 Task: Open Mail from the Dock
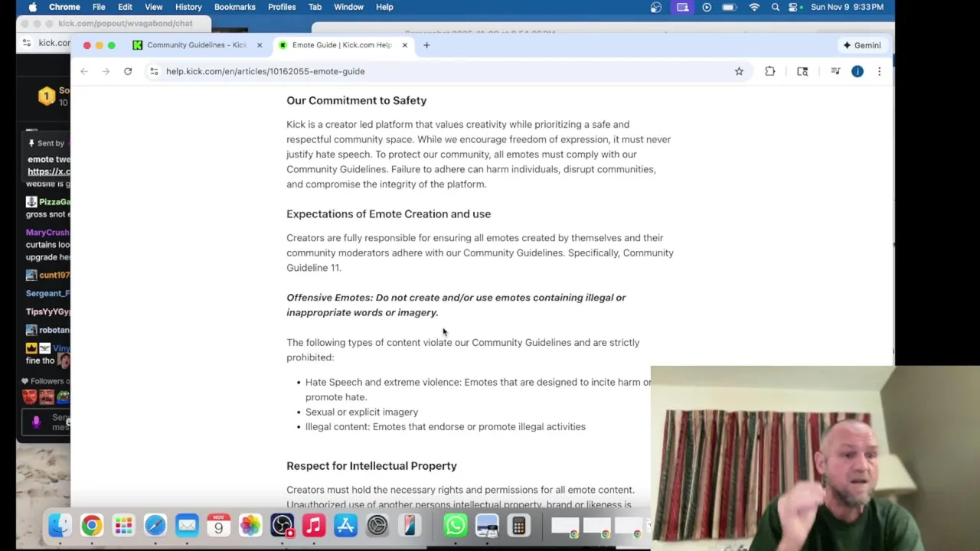[187, 525]
